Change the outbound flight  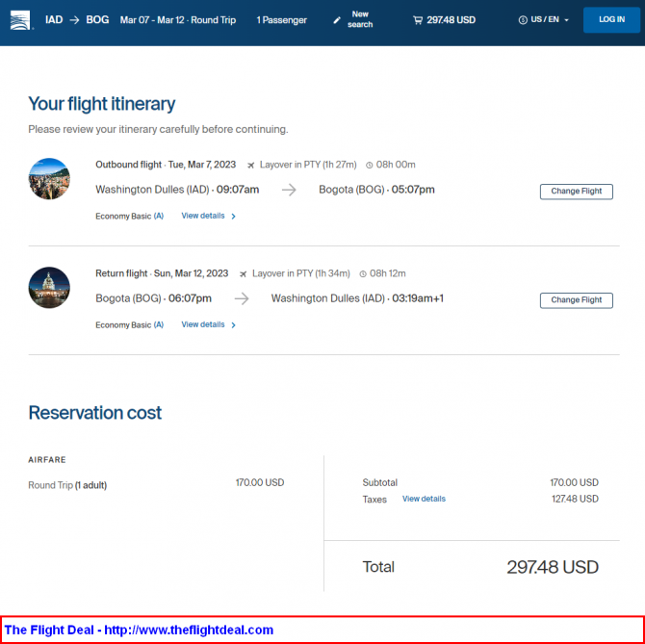[577, 192]
